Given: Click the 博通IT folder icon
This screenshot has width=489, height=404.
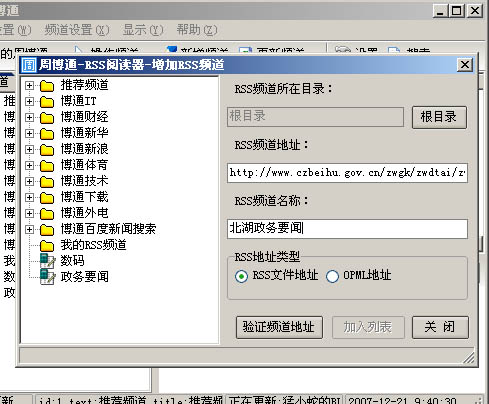Looking at the screenshot, I should click(47, 102).
